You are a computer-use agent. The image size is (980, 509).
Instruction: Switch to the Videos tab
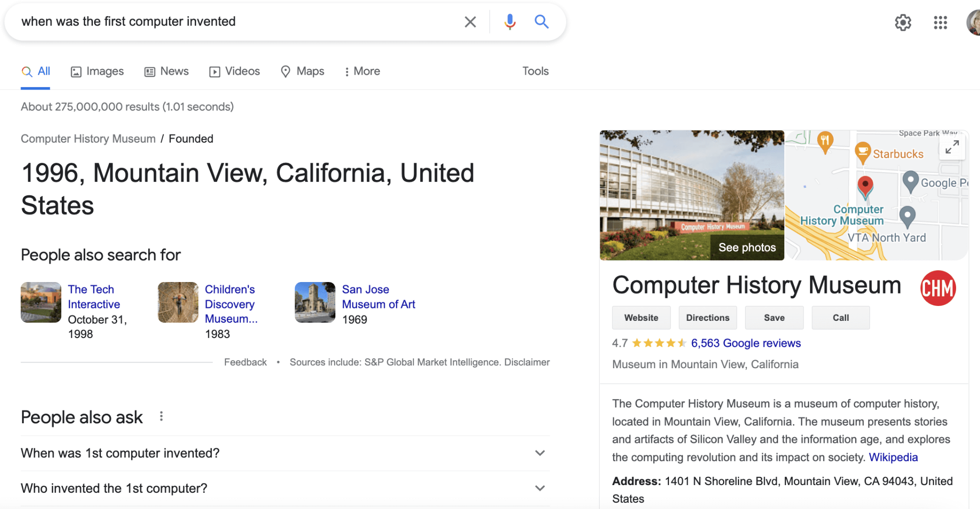tap(234, 71)
